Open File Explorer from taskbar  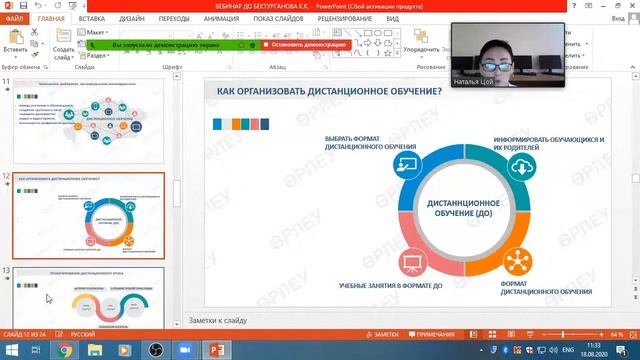click(95, 350)
